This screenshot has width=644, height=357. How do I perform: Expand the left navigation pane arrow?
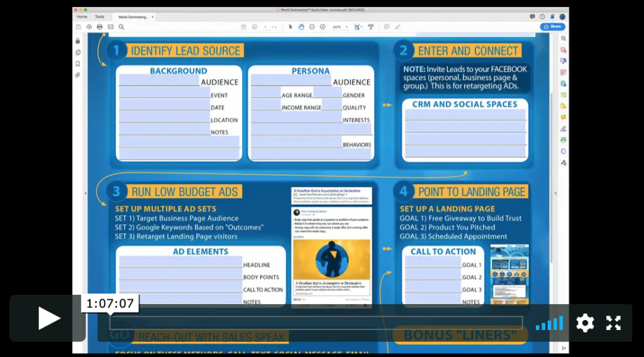click(x=86, y=193)
